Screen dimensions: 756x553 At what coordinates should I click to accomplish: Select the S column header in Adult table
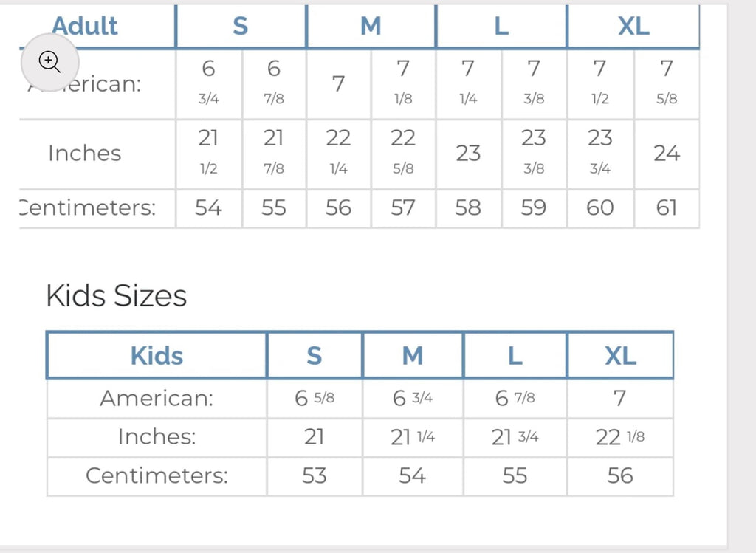tap(241, 26)
